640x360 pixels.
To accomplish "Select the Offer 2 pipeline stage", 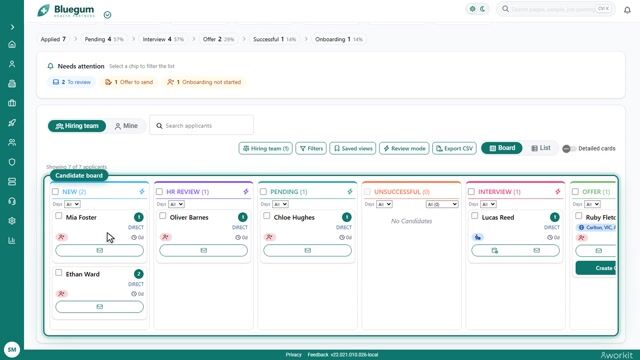I will [218, 39].
